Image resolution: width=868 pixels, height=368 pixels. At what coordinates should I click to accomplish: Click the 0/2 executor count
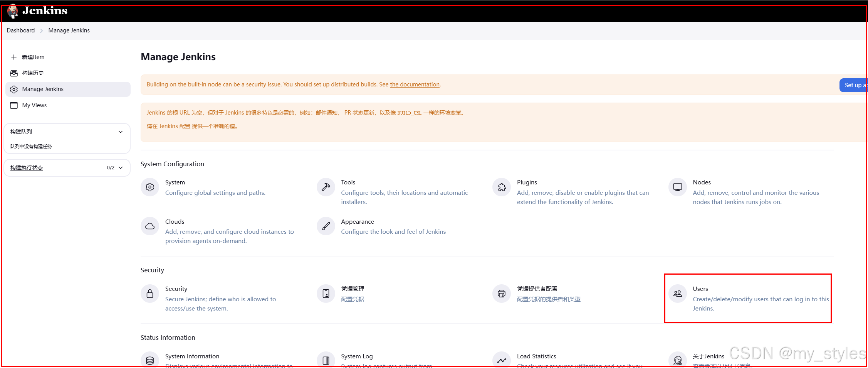(x=111, y=168)
